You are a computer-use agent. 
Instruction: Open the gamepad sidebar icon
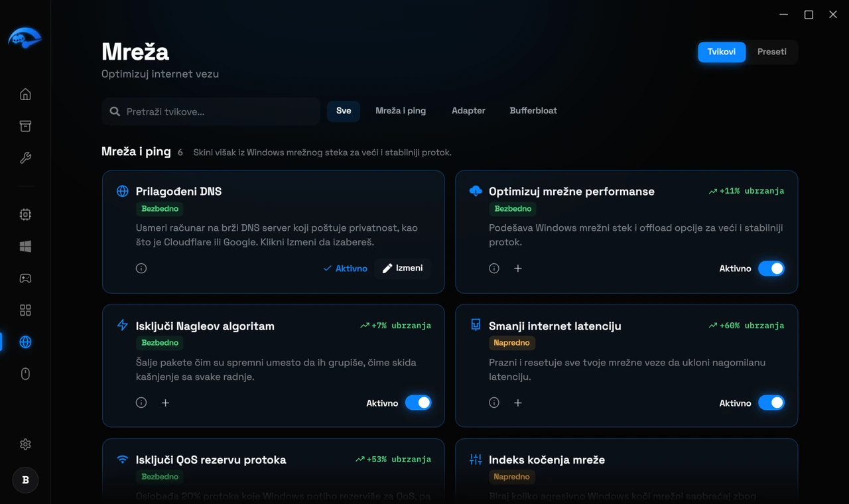tap(25, 278)
